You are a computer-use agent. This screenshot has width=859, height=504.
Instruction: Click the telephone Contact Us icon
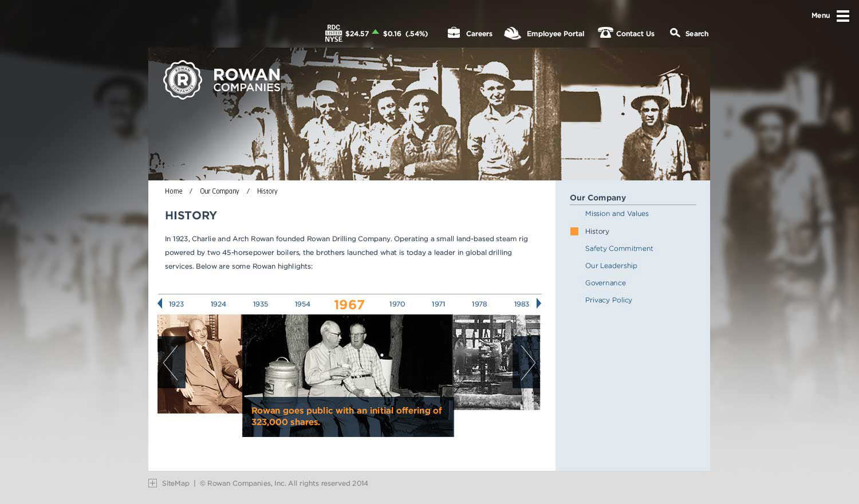(x=605, y=33)
